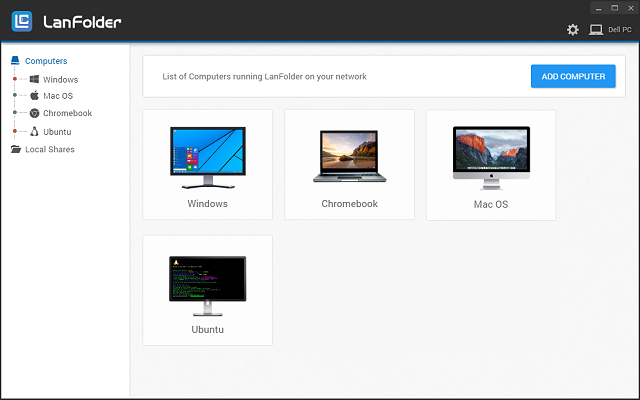
Task: Click the Dell PC name label
Action: point(620,30)
